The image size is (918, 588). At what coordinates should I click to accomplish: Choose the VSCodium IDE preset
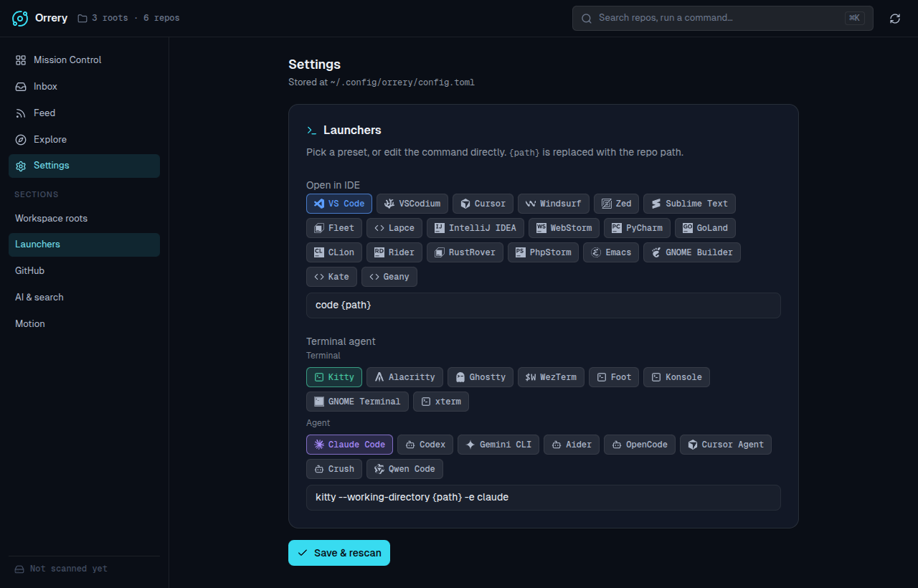[x=412, y=204]
